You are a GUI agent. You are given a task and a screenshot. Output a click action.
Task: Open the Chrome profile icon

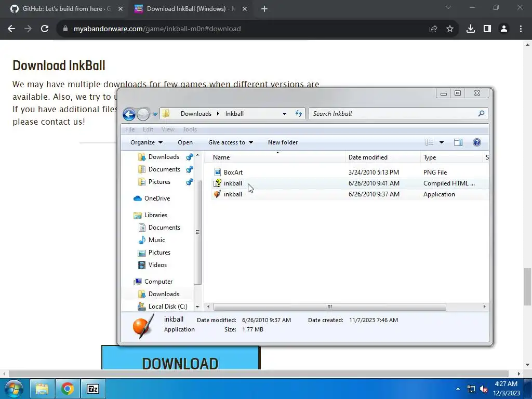pyautogui.click(x=504, y=29)
